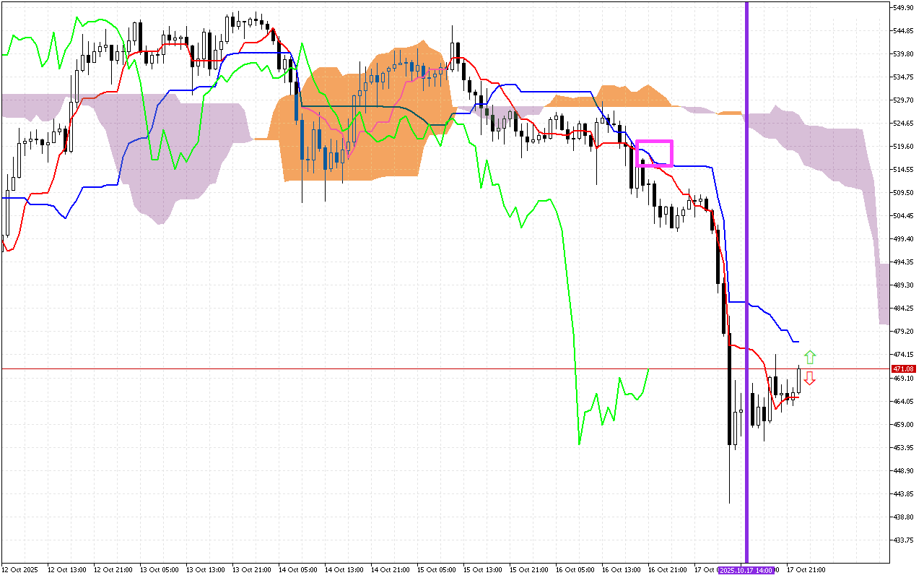The height and width of the screenshot is (578, 924).
Task: Click the 499.40 price scale label
Action: click(x=903, y=239)
